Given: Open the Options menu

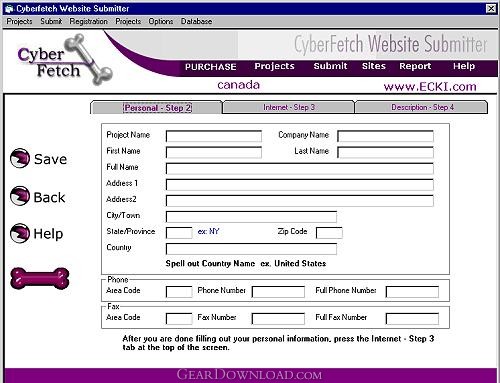Looking at the screenshot, I should (161, 21).
